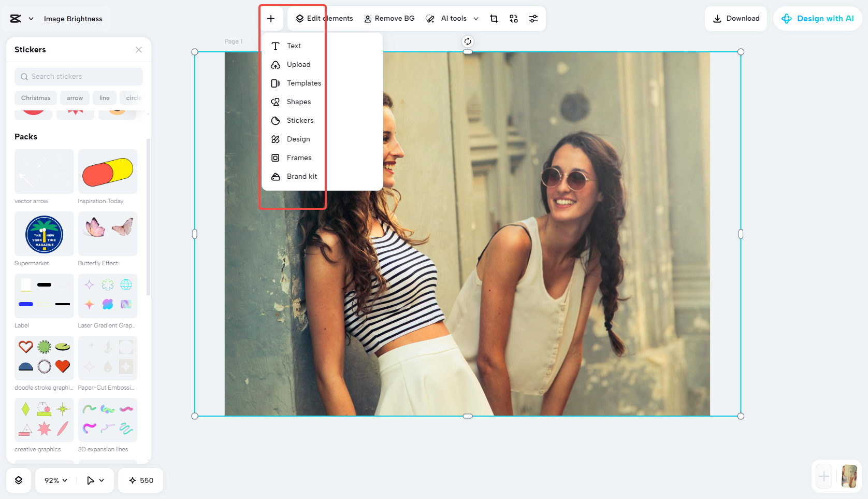Open the Layers panel icon bottom left
Image resolution: width=868 pixels, height=499 pixels.
[19, 480]
